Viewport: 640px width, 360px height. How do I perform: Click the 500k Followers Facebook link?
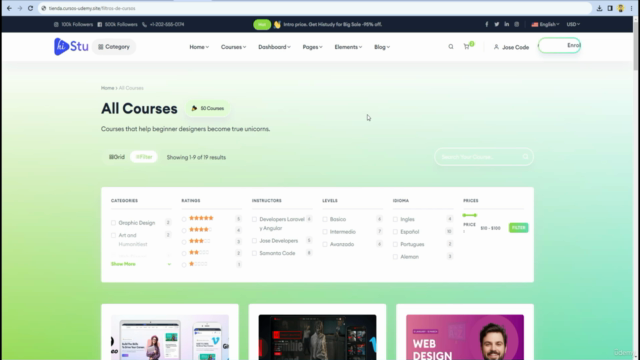coord(117,24)
